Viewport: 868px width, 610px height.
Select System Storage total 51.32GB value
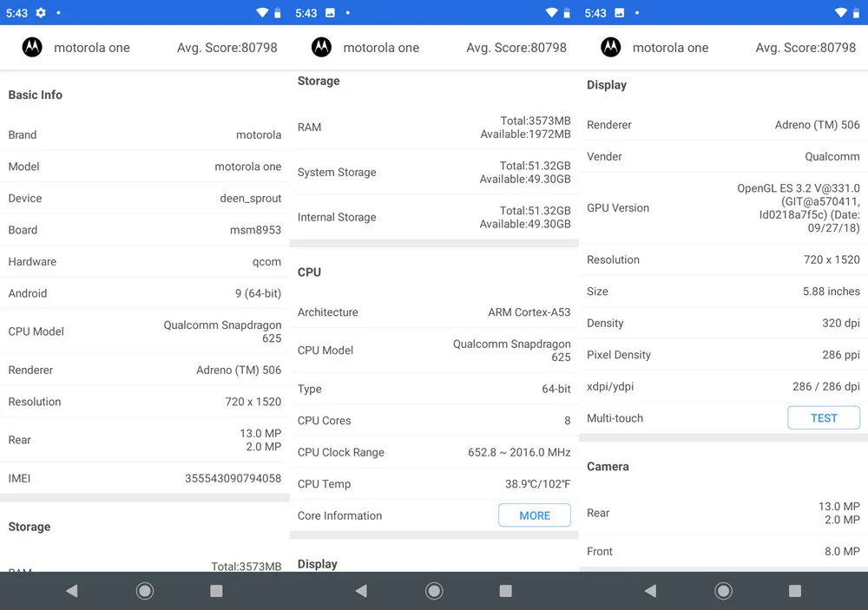click(535, 166)
